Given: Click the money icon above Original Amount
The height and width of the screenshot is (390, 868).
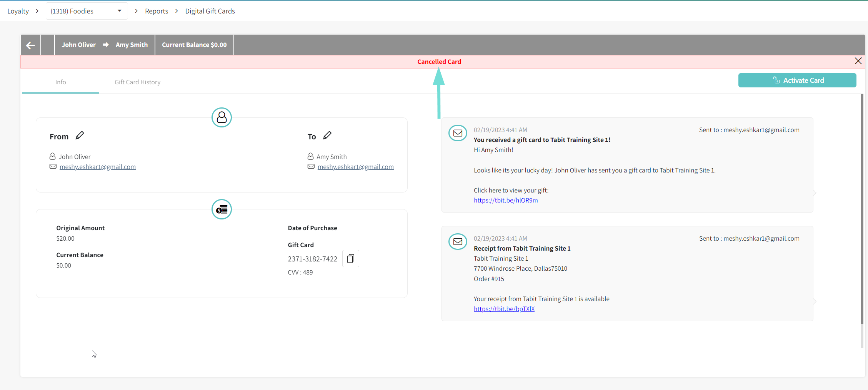Looking at the screenshot, I should click(222, 209).
